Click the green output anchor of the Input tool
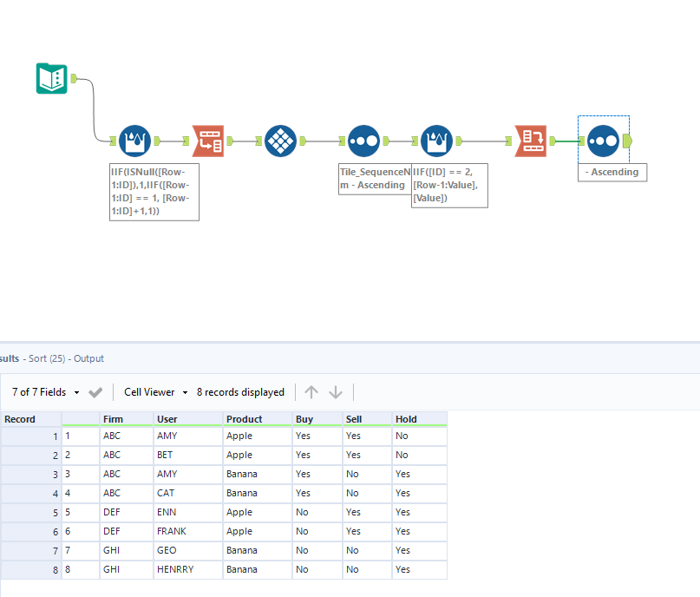Image resolution: width=700 pixels, height=597 pixels. (74, 78)
